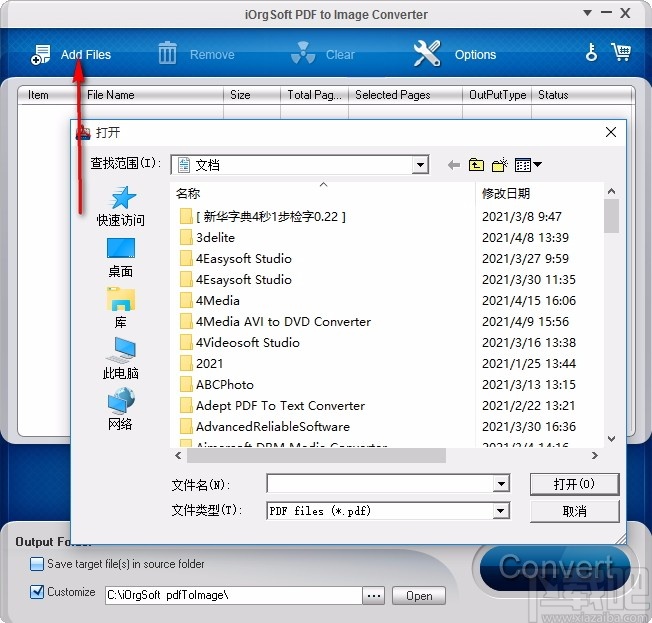Image resolution: width=652 pixels, height=623 pixels.
Task: Select the 4Easysoft Studio folder name
Action: click(x=244, y=259)
